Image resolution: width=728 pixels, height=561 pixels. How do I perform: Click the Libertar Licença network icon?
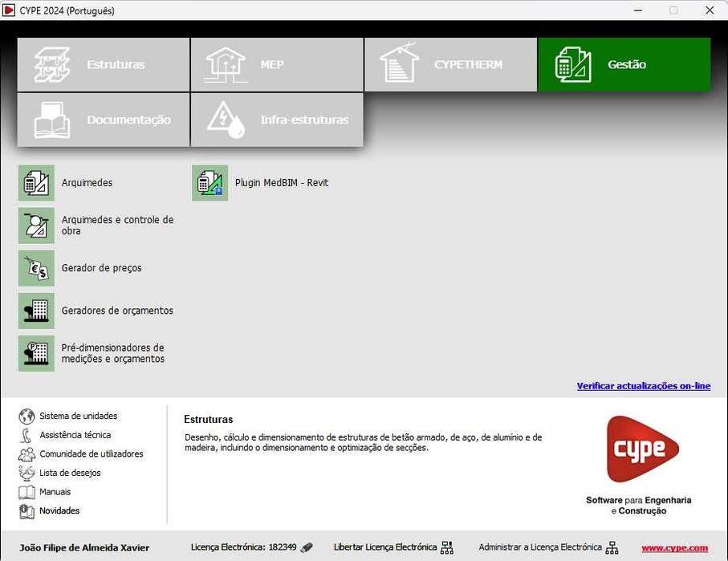tap(446, 548)
